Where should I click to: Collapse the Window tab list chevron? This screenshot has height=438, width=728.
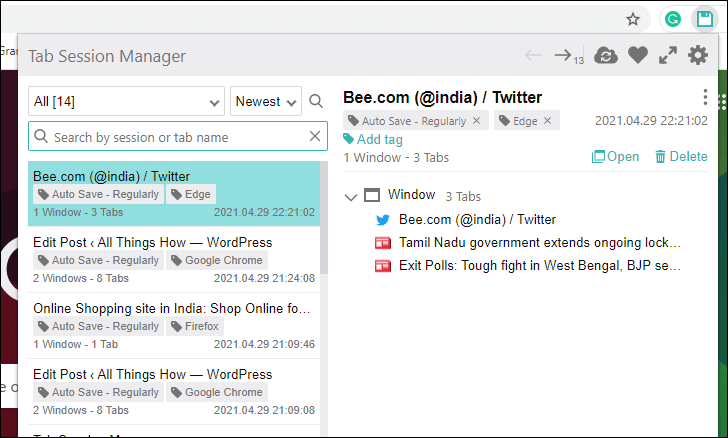pos(351,197)
